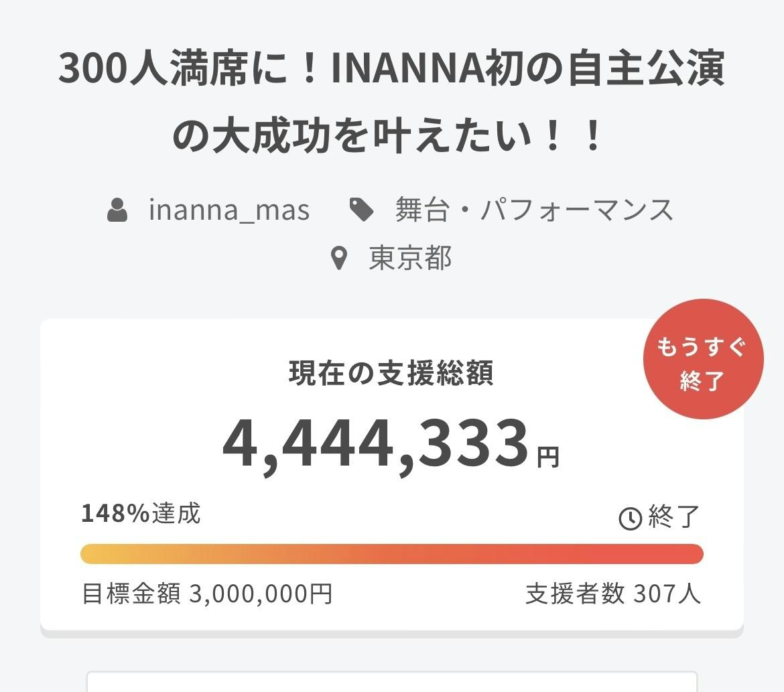Click the 円 unit after the total
The width and height of the screenshot is (784, 692).
tap(548, 457)
